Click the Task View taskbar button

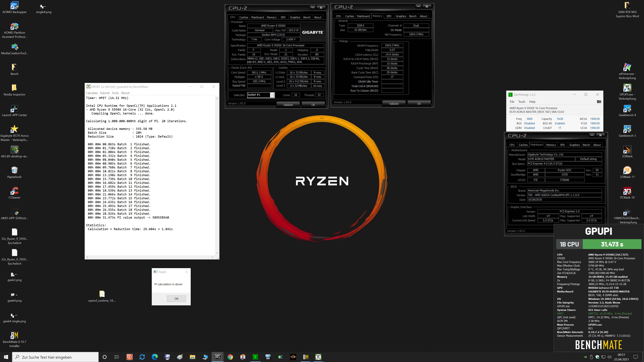tap(117, 357)
